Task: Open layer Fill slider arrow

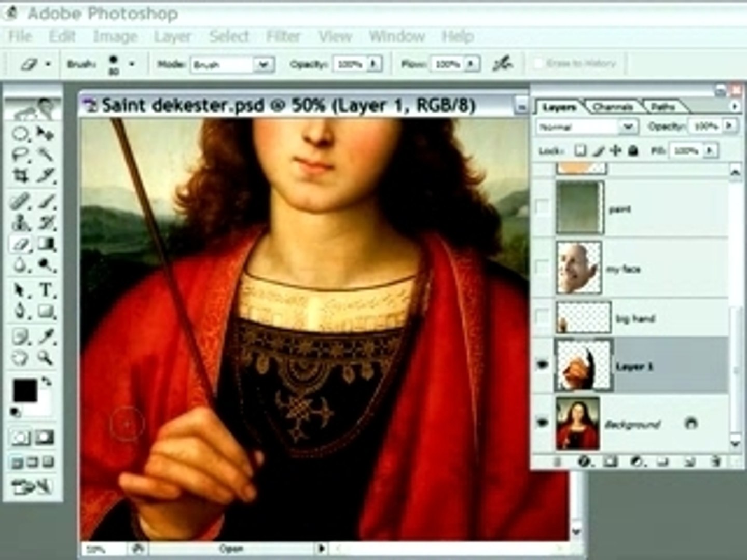Action: click(710, 151)
